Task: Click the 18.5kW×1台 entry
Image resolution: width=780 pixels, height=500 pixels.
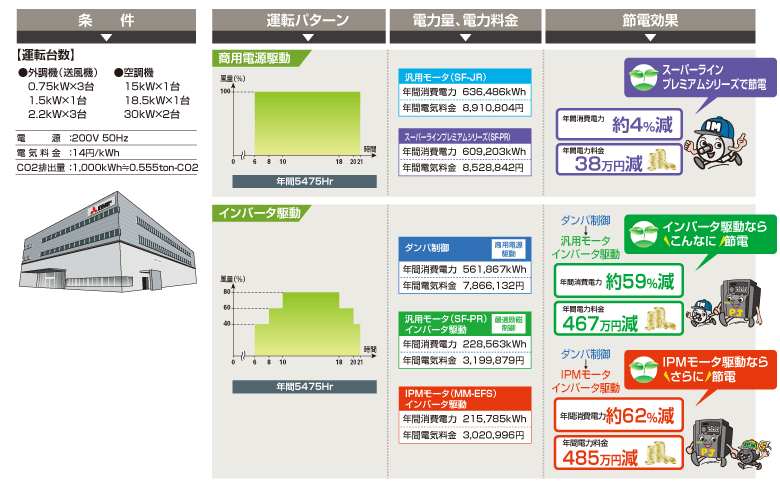Action: [157, 100]
